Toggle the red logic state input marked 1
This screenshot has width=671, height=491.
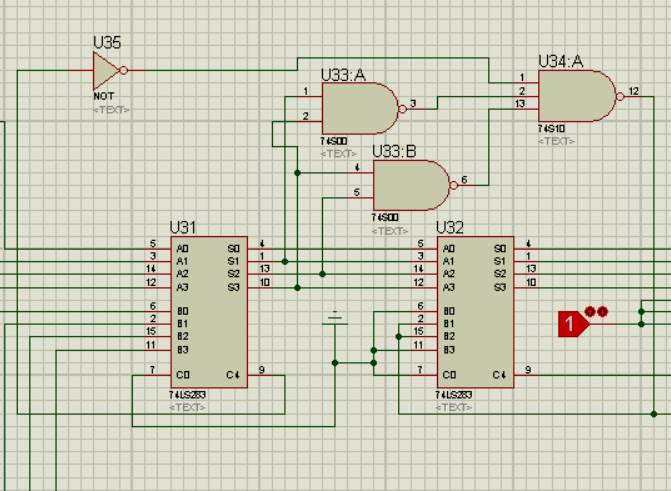(x=573, y=324)
